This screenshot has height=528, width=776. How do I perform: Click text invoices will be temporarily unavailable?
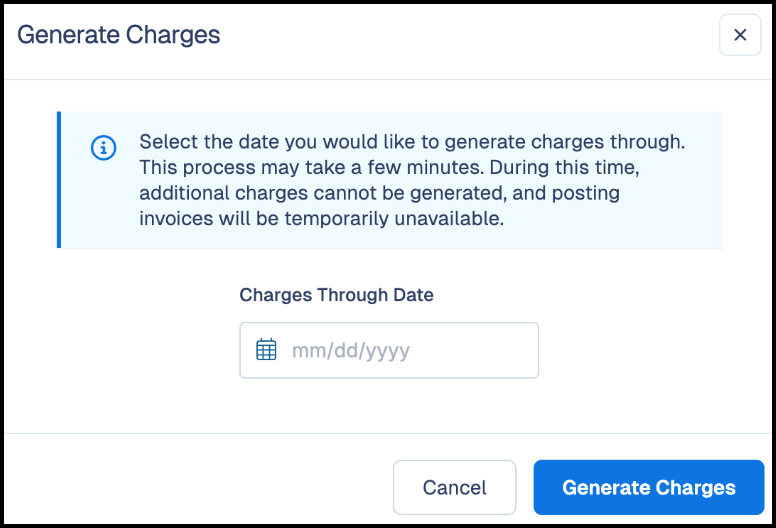tap(322, 219)
